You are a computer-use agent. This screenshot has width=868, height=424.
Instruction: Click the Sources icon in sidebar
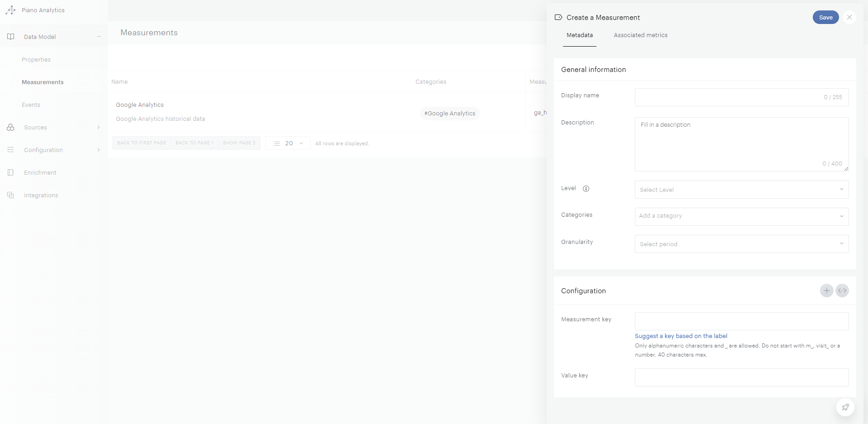(x=11, y=128)
